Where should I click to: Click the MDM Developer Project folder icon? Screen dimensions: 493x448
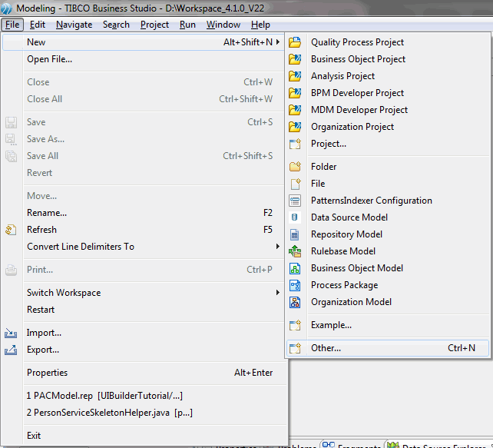[x=295, y=110]
